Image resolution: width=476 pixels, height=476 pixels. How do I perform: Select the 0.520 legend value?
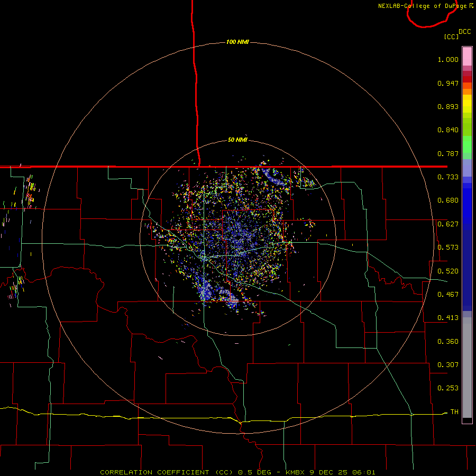click(448, 271)
